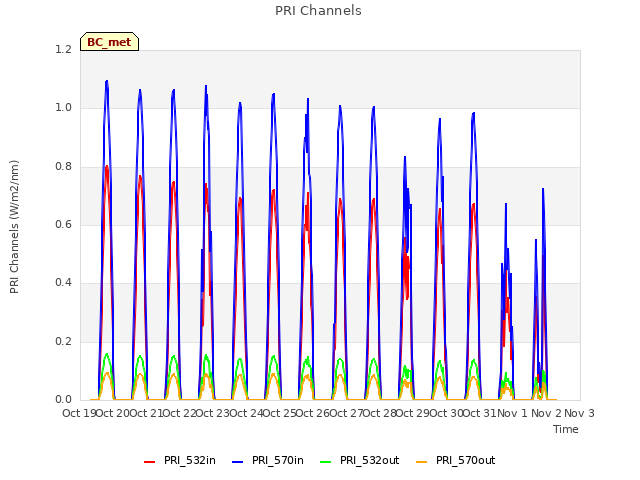This screenshot has width=640, height=480.
Task: Select PRI_532in legend label
Action: point(190,460)
